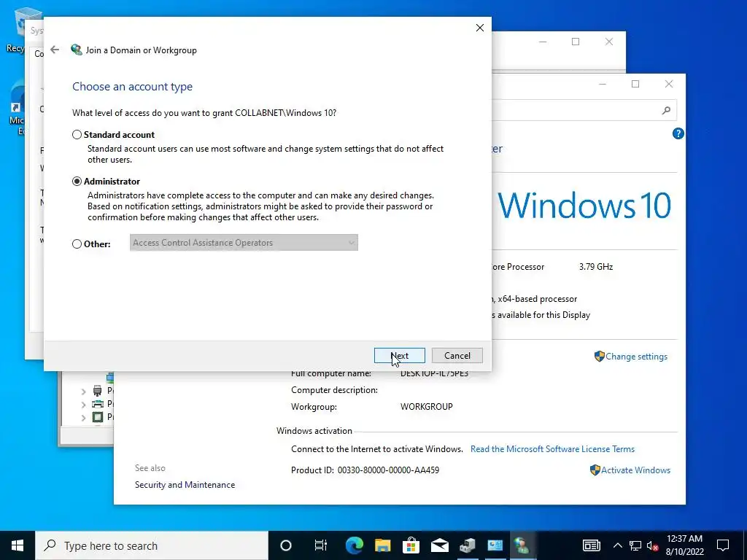Screen dimensions: 747x560
Task: Click the Join a Domain wizard taskbar icon
Action: (x=522, y=545)
